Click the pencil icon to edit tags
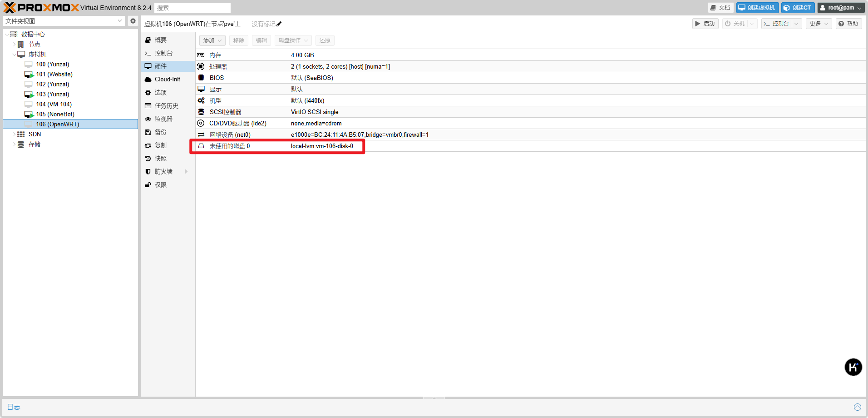868x418 pixels. tap(279, 24)
